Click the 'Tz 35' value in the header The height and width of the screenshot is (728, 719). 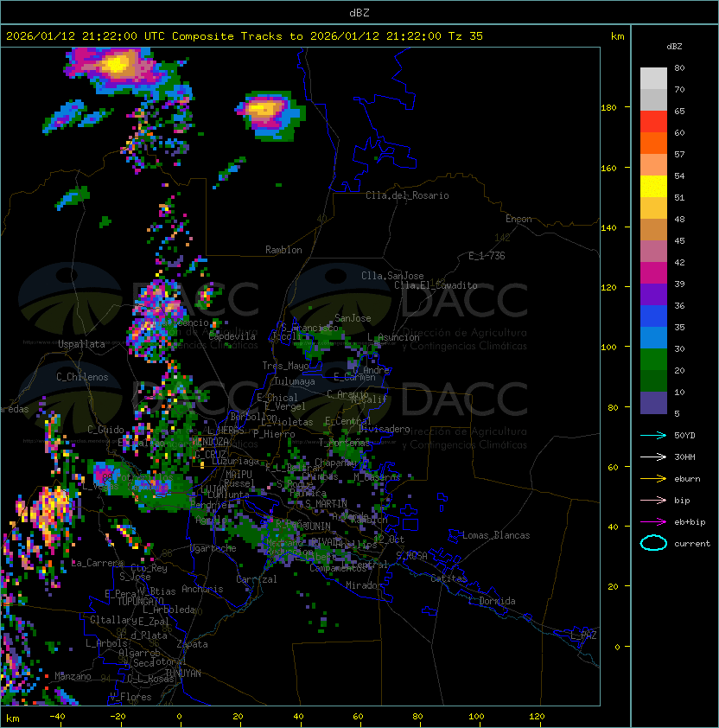pyautogui.click(x=466, y=36)
